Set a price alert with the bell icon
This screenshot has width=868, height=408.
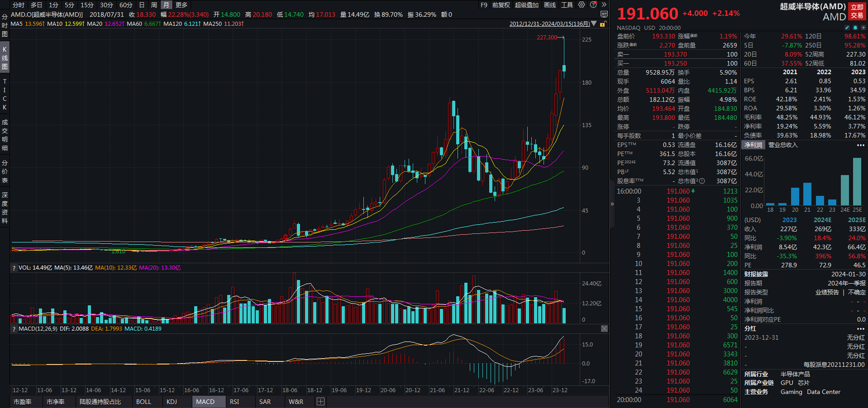pyautogui.click(x=855, y=28)
